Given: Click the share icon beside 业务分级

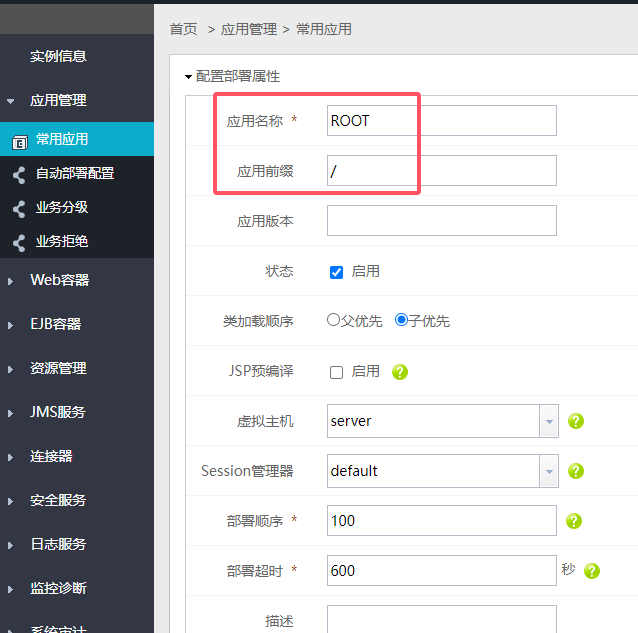Looking at the screenshot, I should 19,209.
